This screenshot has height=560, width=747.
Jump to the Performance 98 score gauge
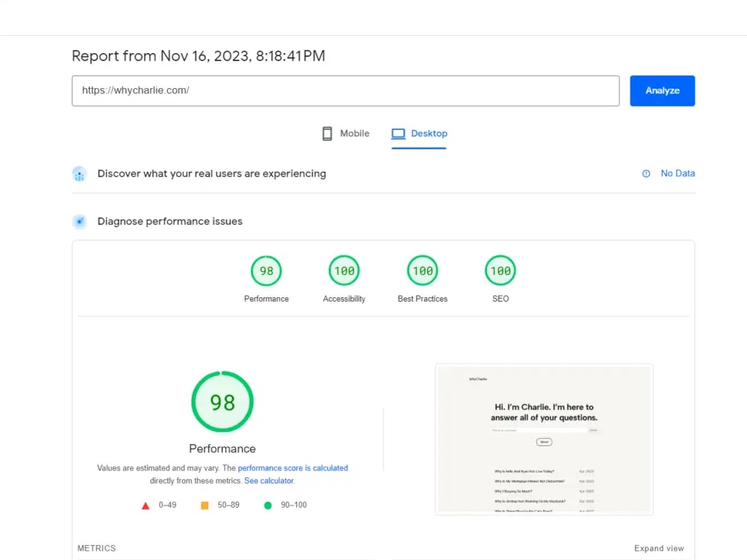[x=267, y=270]
